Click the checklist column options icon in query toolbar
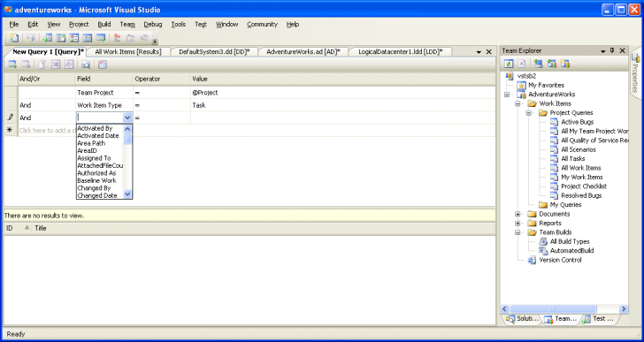 pos(103,65)
